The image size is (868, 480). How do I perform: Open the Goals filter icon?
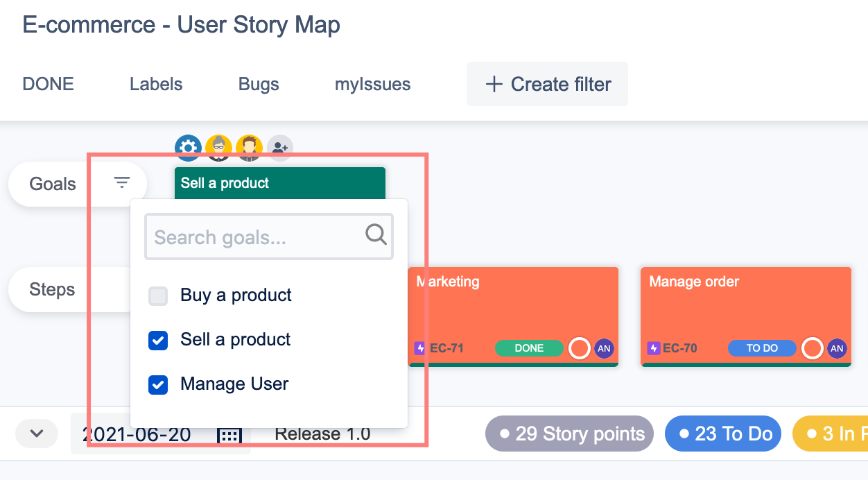(122, 183)
